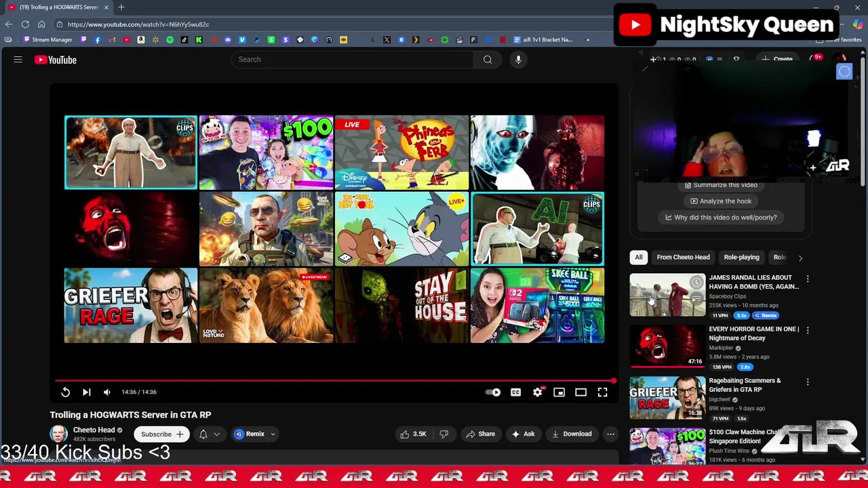
Task: Dislike the video
Action: [x=444, y=434]
